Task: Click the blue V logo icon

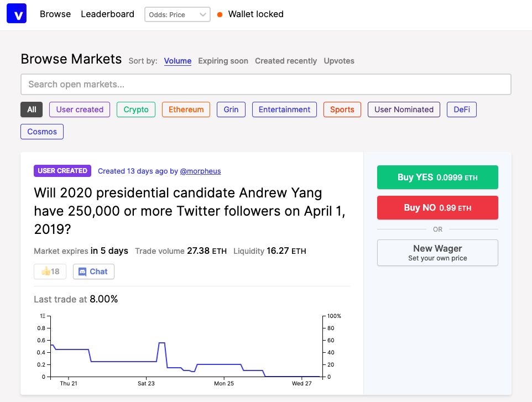Action: 17,14
